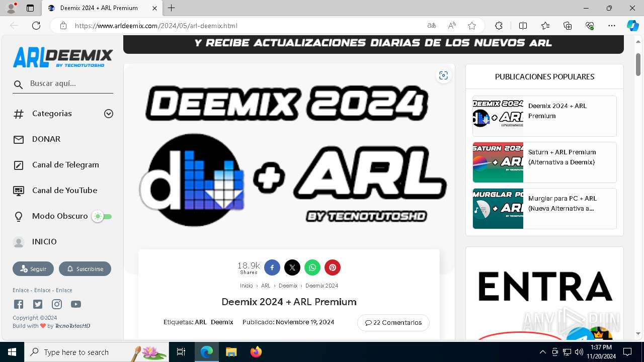This screenshot has width=644, height=362.
Task: Click the scrollbar down arrow
Action: click(x=638, y=333)
